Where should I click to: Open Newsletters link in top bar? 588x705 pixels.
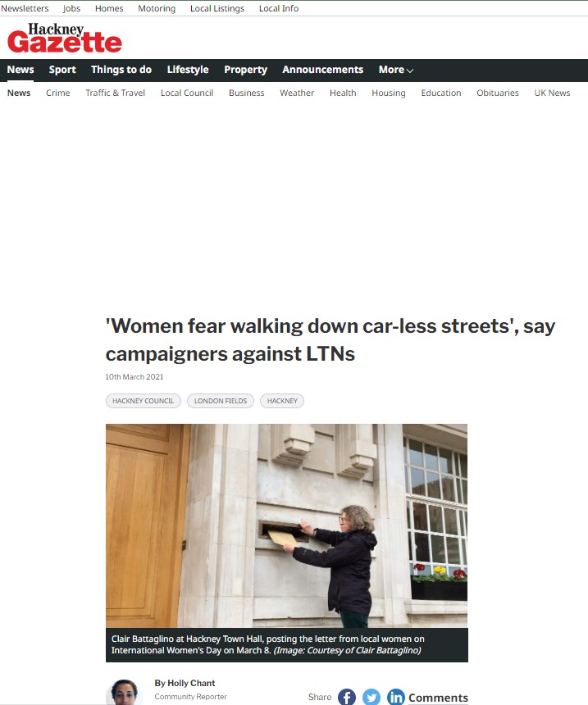(25, 8)
